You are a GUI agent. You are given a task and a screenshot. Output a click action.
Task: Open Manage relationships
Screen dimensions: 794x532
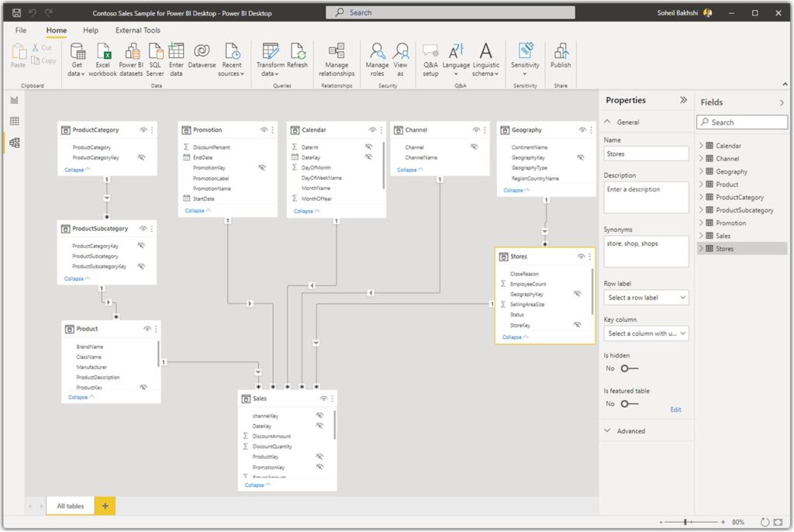(337, 59)
